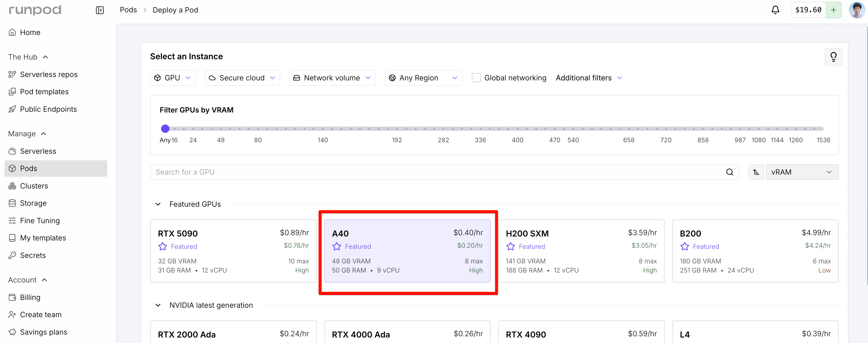Click the search magnifier icon

(x=730, y=172)
